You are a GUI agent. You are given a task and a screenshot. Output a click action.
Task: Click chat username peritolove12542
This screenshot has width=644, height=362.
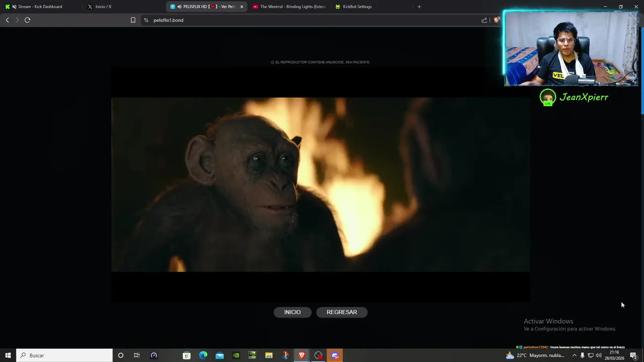click(535, 347)
